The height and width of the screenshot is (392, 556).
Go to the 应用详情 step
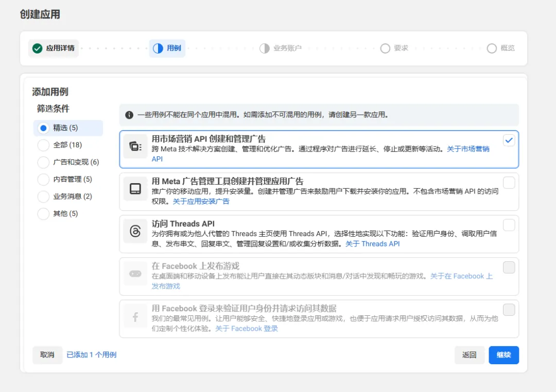pos(54,48)
